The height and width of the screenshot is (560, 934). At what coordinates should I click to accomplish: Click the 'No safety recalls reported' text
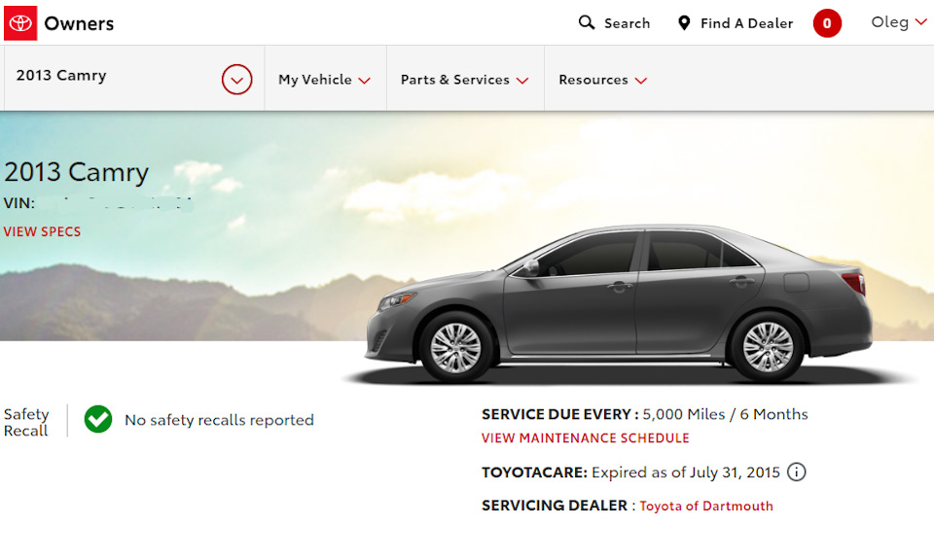(219, 420)
